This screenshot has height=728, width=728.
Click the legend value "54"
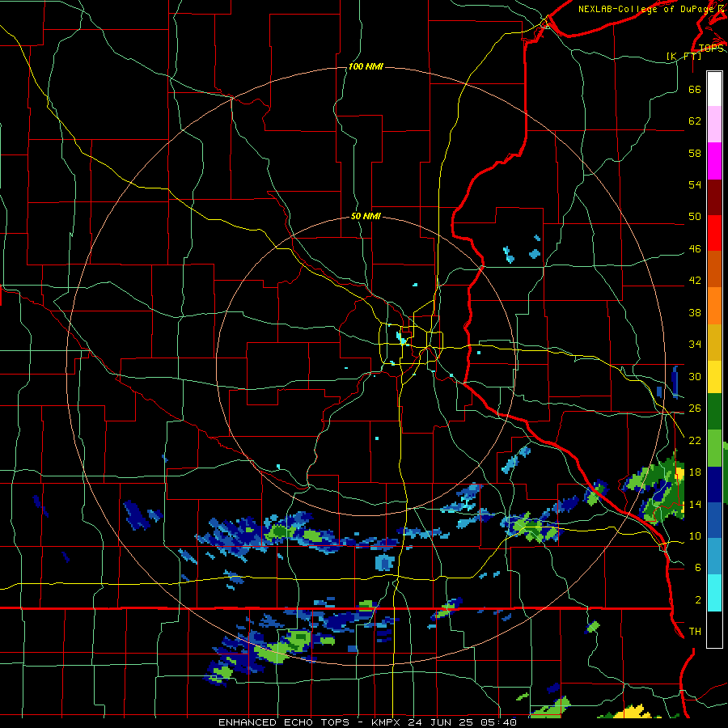[695, 184]
